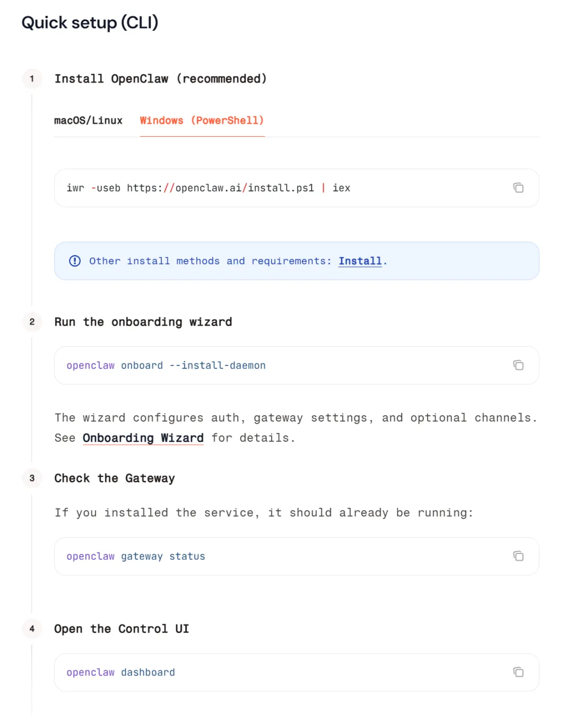The height and width of the screenshot is (728, 573).
Task: Open the Install link in the note
Action: coord(360,261)
